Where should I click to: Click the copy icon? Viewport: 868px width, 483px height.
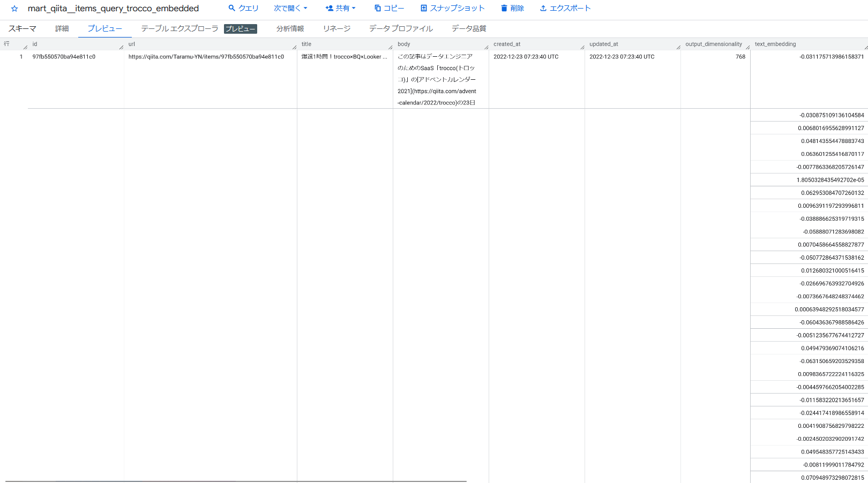tap(378, 8)
